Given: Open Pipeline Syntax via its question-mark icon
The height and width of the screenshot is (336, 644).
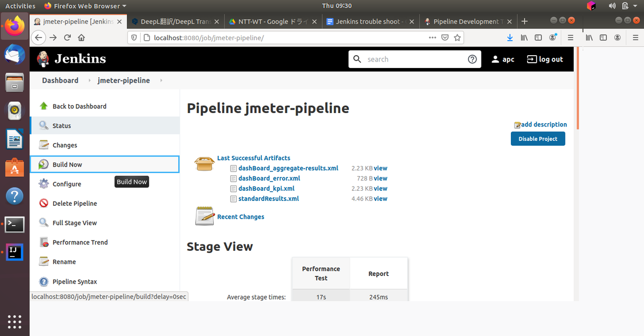Looking at the screenshot, I should click(43, 281).
